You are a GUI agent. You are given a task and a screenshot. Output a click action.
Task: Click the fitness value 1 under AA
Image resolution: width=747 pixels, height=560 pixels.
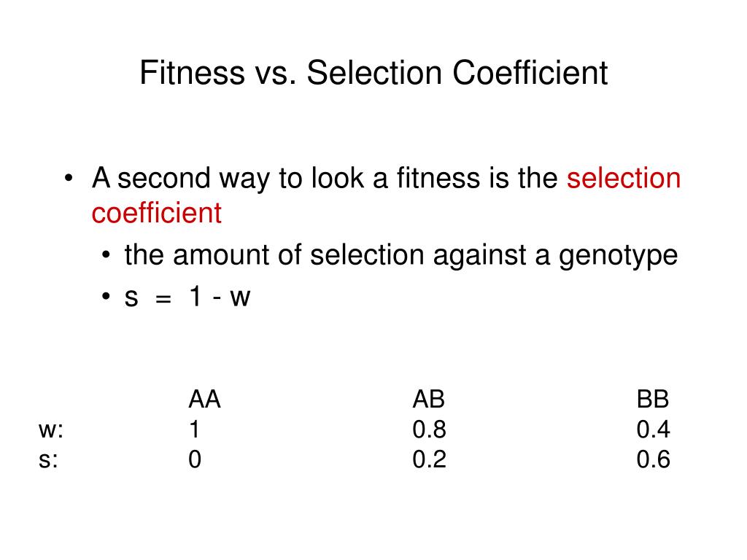click(x=194, y=429)
